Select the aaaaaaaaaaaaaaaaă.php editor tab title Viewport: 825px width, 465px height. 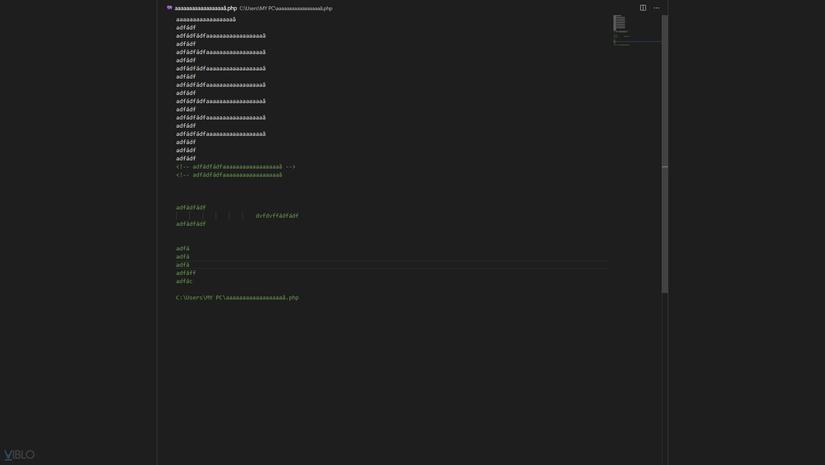[206, 8]
